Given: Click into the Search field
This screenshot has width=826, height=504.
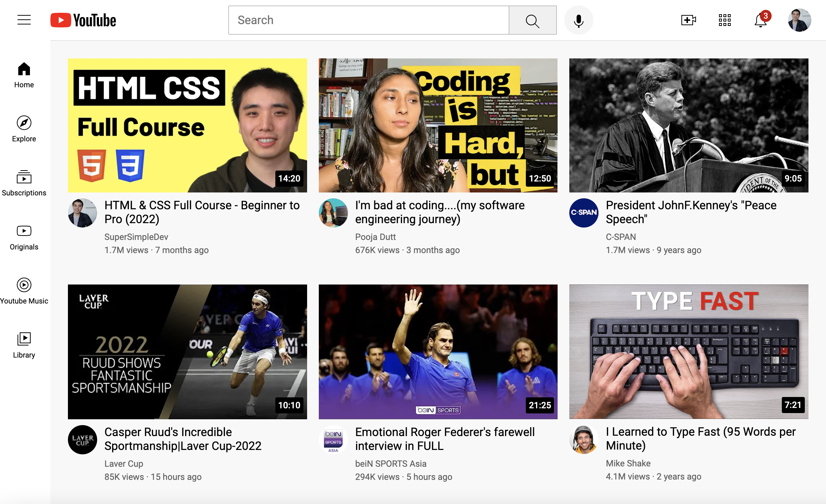Looking at the screenshot, I should pos(369,20).
